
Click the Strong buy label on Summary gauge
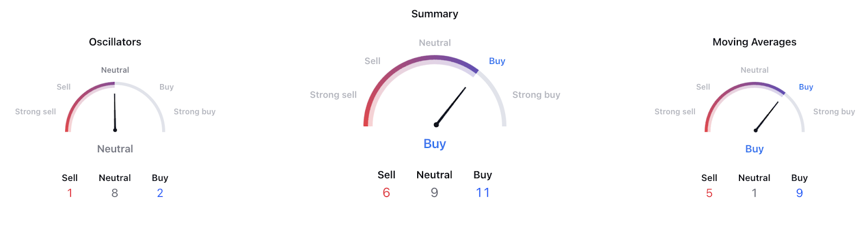click(x=536, y=95)
